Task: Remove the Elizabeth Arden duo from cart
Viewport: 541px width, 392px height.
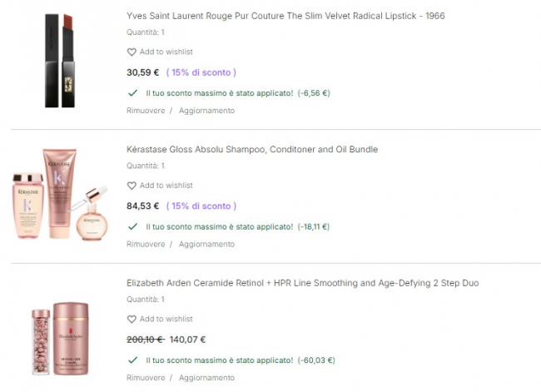Action: tap(146, 378)
